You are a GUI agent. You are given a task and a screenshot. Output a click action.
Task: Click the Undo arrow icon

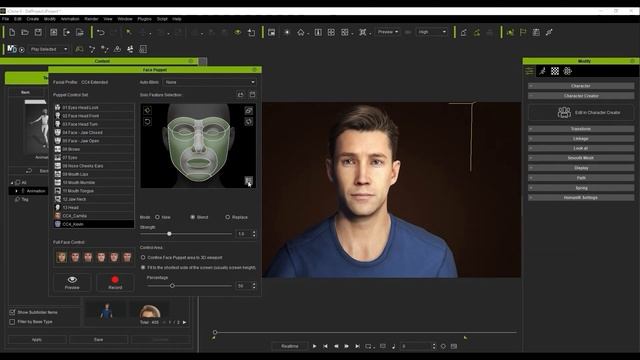coord(101,32)
